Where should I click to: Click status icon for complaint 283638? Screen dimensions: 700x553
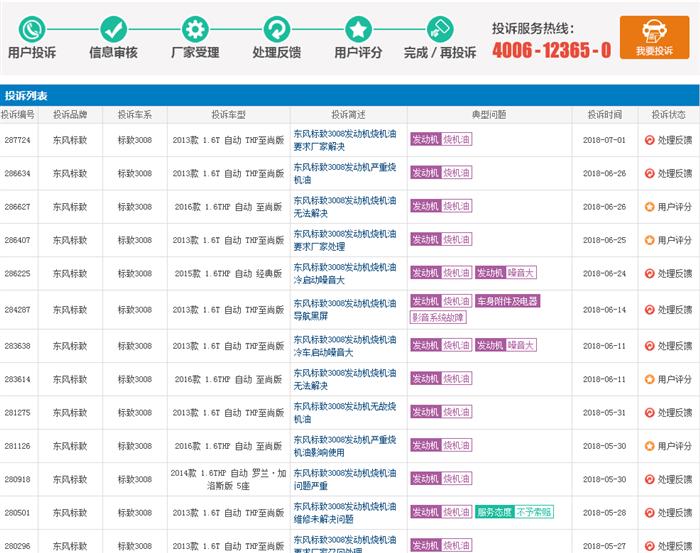650,346
